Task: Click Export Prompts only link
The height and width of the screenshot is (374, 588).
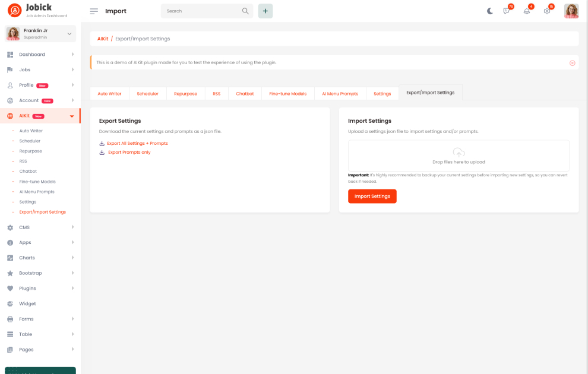Action: (129, 153)
